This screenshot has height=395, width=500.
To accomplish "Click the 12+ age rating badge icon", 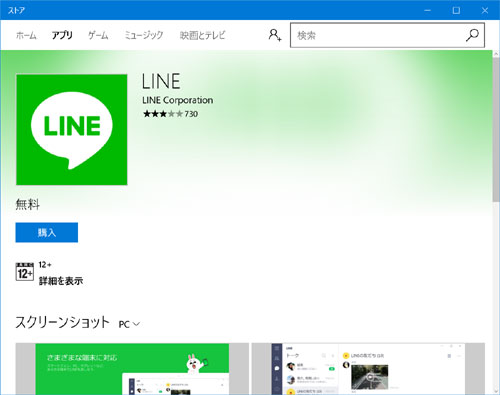I will tap(25, 272).
